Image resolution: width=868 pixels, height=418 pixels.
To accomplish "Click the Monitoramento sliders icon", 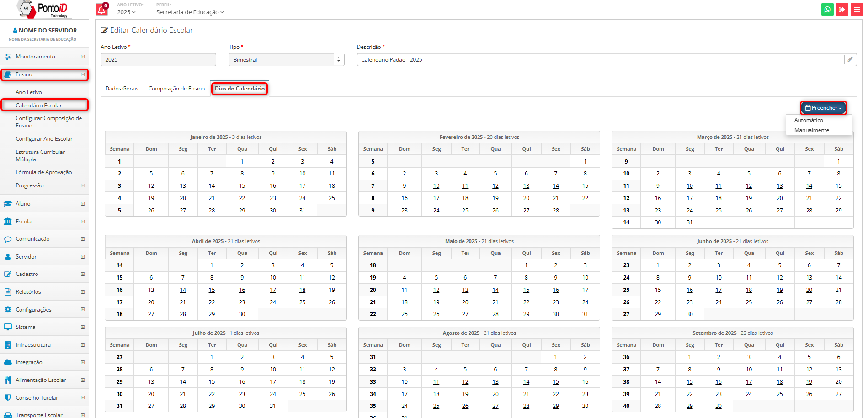I will click(8, 57).
